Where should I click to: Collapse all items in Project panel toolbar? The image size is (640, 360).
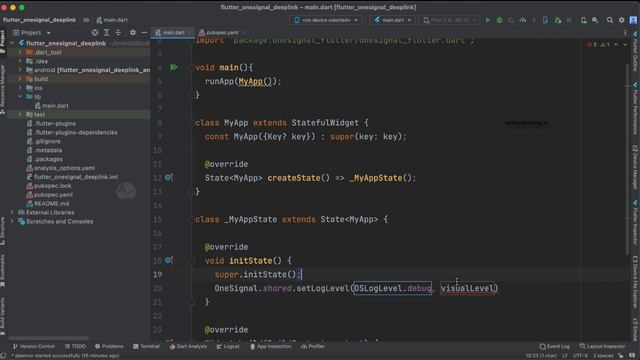point(118,33)
